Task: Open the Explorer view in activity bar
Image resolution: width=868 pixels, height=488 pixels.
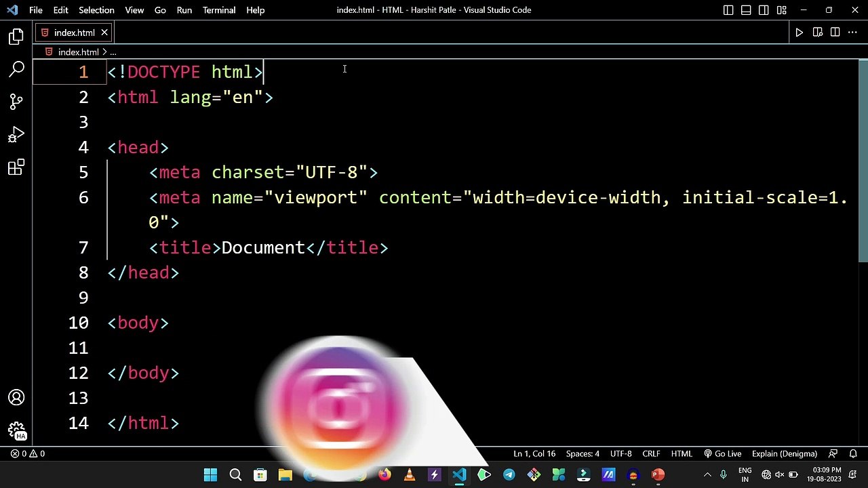Action: click(x=16, y=37)
